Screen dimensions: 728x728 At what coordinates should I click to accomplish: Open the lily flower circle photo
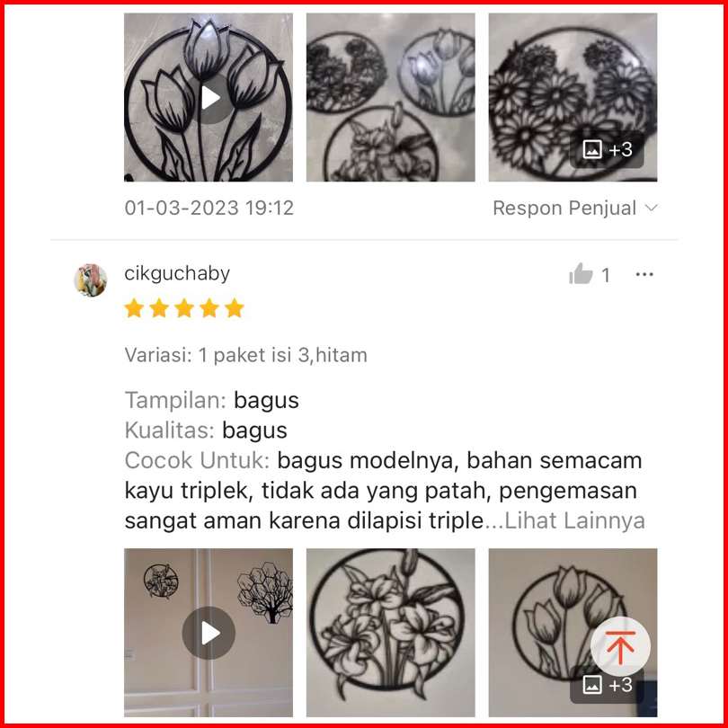pyautogui.click(x=390, y=633)
